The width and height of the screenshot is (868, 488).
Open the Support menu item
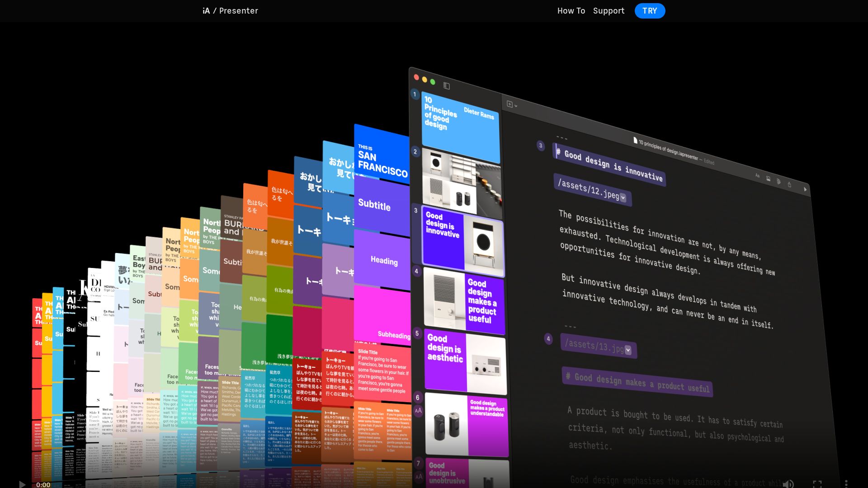tap(609, 11)
